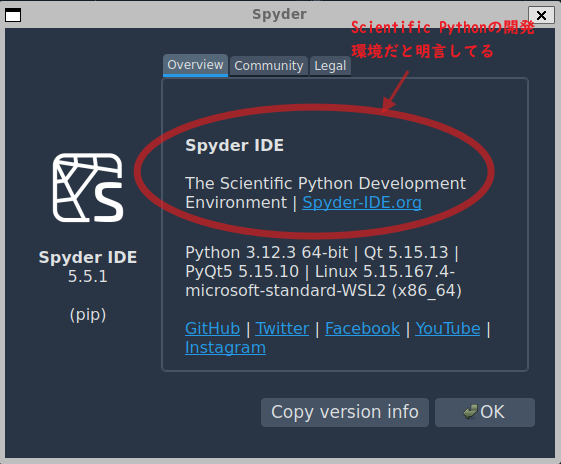
Task: Click Spyder IDE label under logo
Action: (x=88, y=257)
